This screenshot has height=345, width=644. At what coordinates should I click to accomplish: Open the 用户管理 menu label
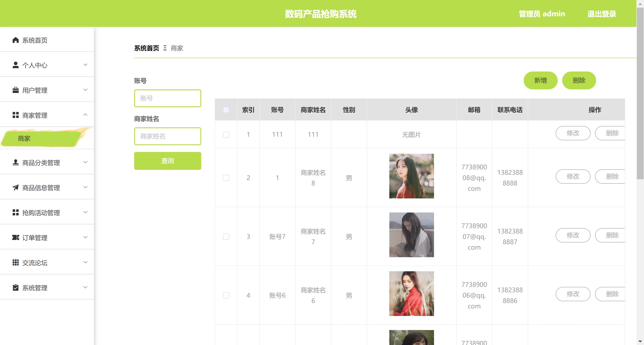(x=35, y=90)
